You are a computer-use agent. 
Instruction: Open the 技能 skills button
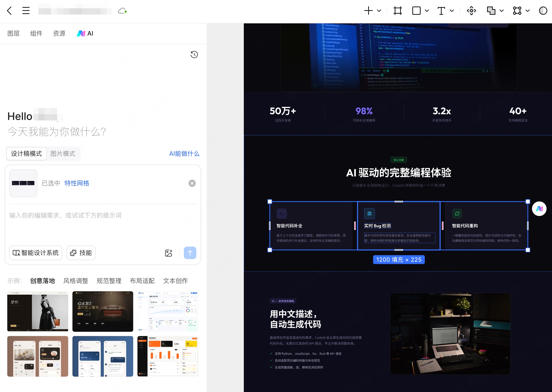(81, 253)
